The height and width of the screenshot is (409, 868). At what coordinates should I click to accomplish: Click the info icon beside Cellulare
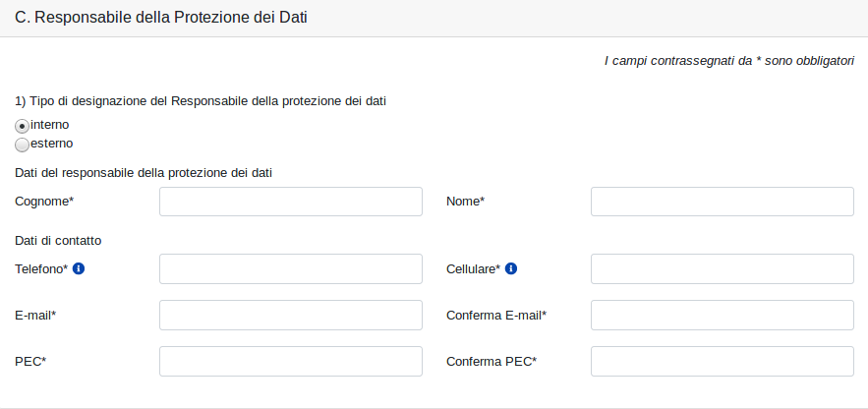coord(511,268)
